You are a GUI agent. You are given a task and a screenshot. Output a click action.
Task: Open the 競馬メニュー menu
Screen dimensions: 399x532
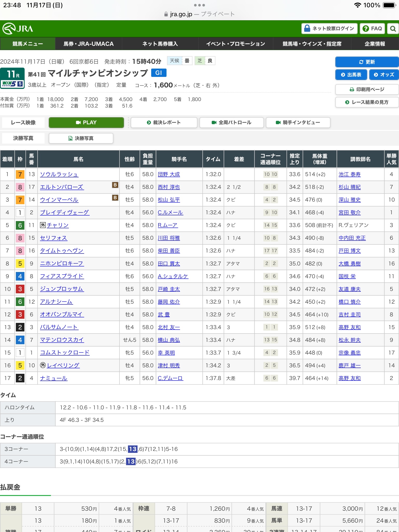tap(28, 44)
